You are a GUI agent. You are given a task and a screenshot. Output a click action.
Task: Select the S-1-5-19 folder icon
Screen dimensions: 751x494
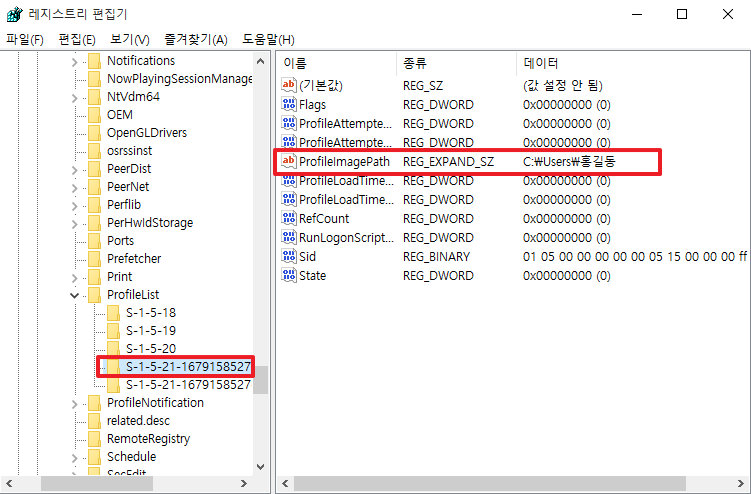[x=114, y=331]
